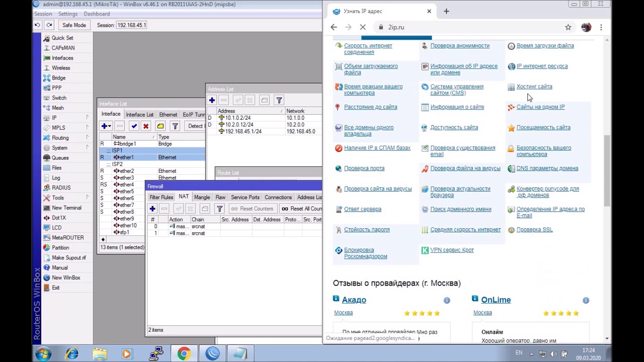The width and height of the screenshot is (644, 362).
Task: Select address 192.168.45.1/24 in Address List
Action: (x=264, y=131)
